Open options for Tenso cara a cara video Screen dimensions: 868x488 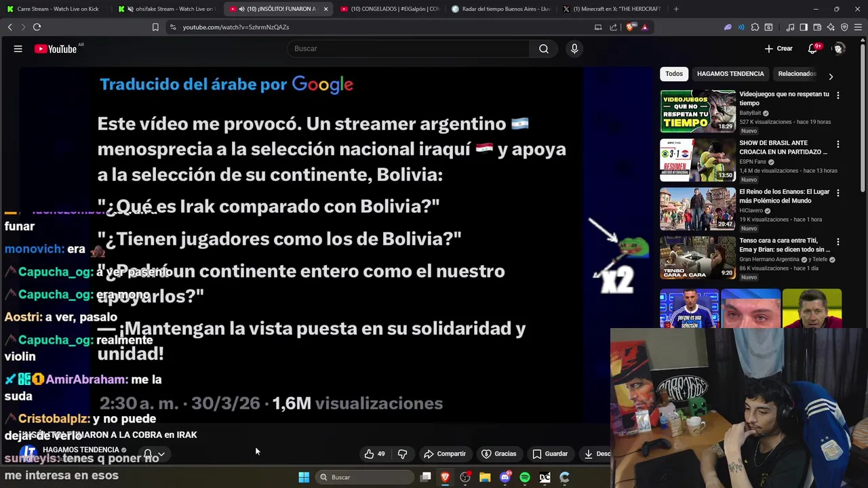[838, 242]
